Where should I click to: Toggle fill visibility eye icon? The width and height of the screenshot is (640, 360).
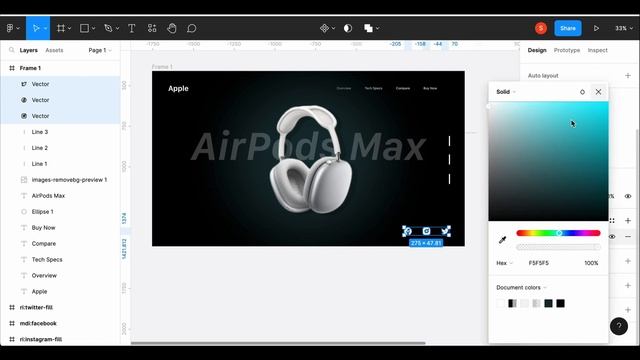click(x=612, y=237)
